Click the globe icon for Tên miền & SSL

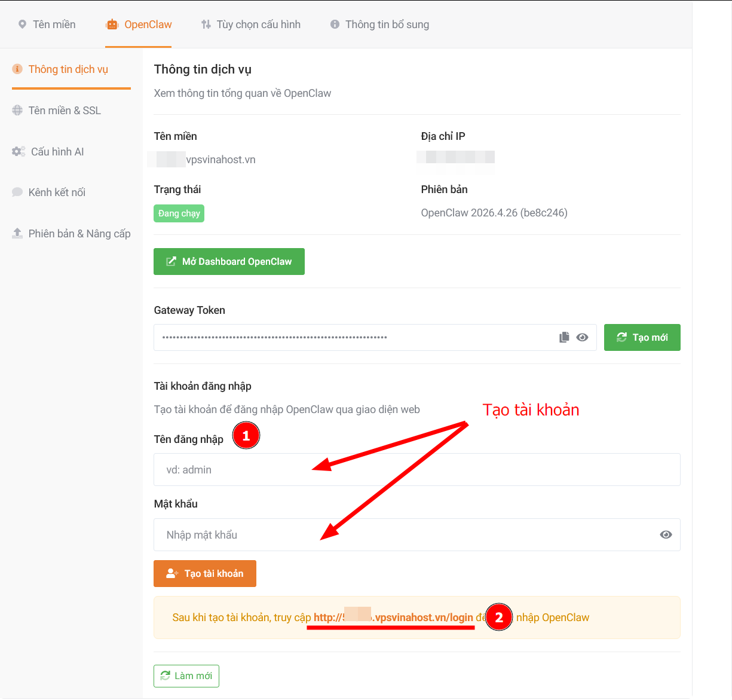coord(17,111)
